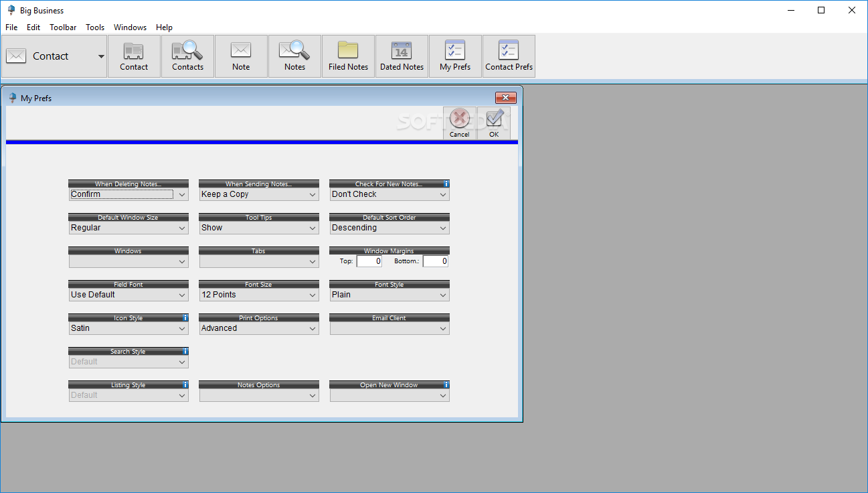Open the Notes search toolbar button
868x493 pixels.
pos(294,56)
